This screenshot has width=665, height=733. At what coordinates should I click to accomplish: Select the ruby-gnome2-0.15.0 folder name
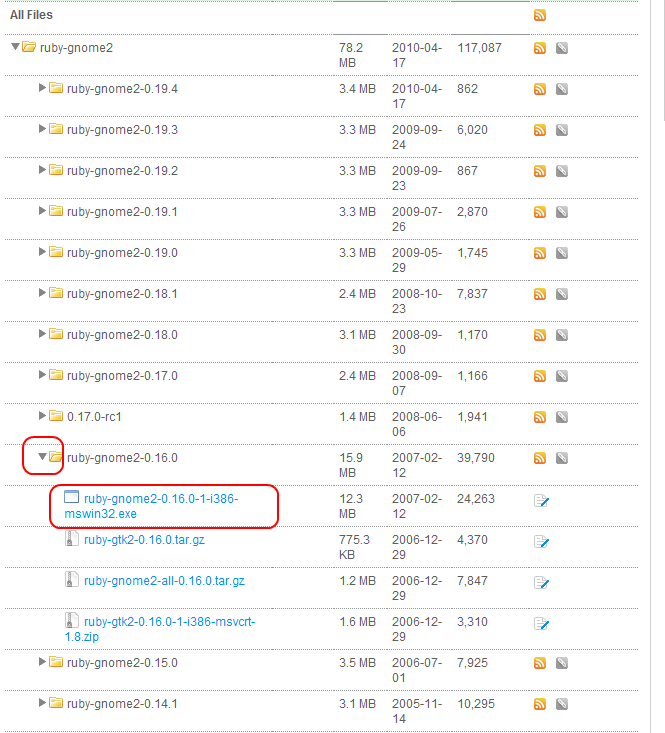(122, 663)
